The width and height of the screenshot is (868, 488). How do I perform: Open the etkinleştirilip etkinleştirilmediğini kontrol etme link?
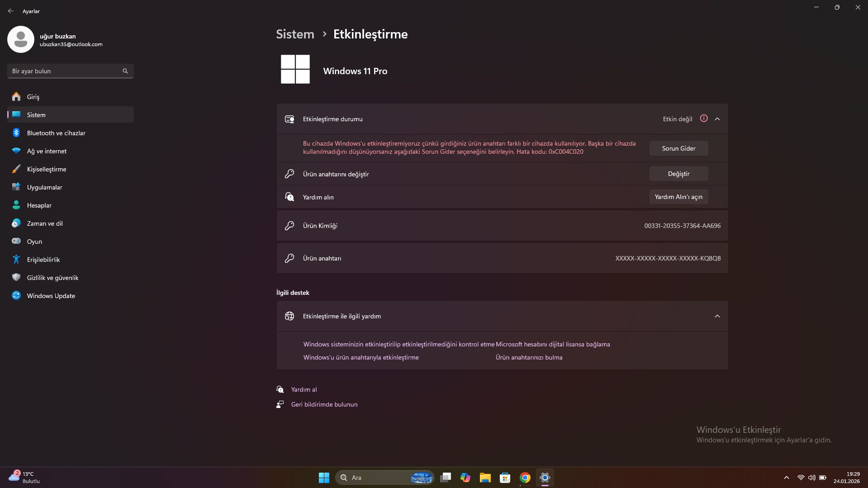click(x=399, y=344)
